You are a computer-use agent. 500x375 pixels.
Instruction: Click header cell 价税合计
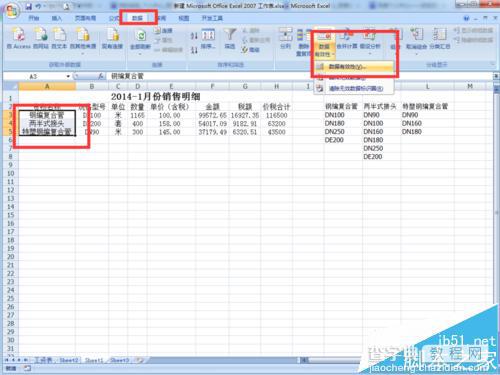point(276,107)
